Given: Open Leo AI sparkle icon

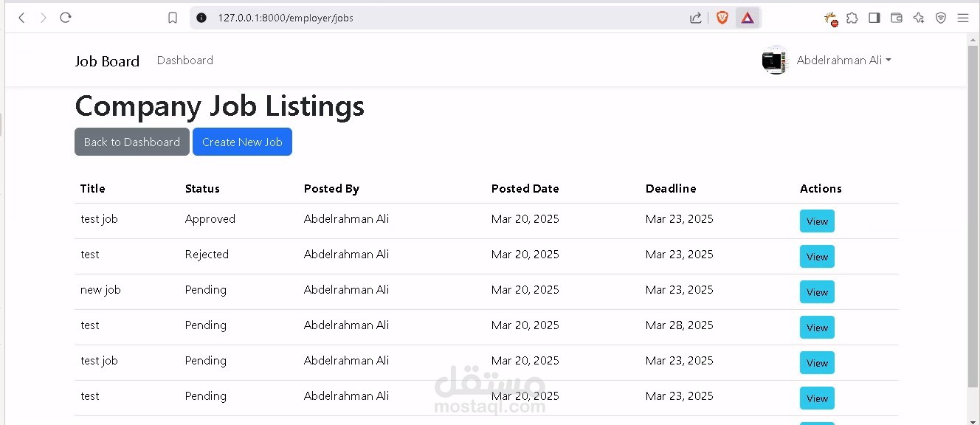Looking at the screenshot, I should click(919, 18).
